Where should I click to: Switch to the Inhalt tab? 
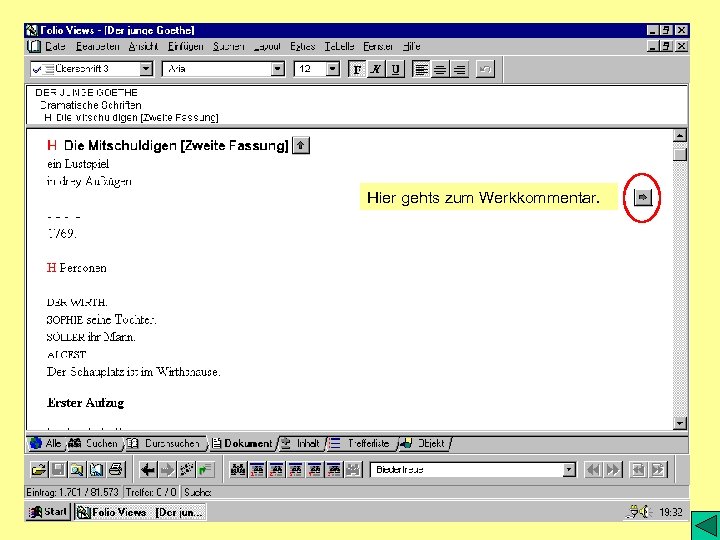pyautogui.click(x=301, y=443)
